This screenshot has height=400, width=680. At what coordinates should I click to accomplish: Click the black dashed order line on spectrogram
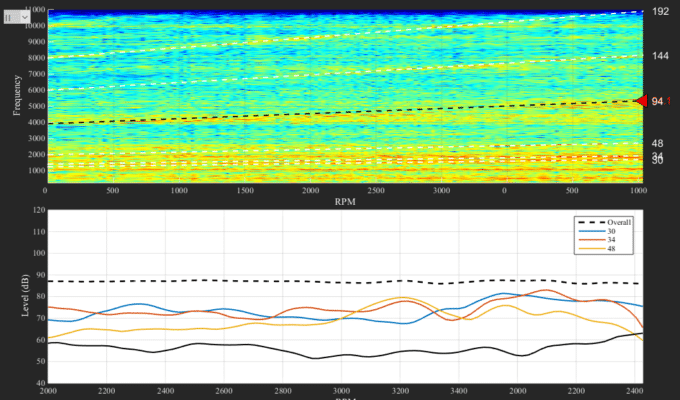(x=300, y=113)
